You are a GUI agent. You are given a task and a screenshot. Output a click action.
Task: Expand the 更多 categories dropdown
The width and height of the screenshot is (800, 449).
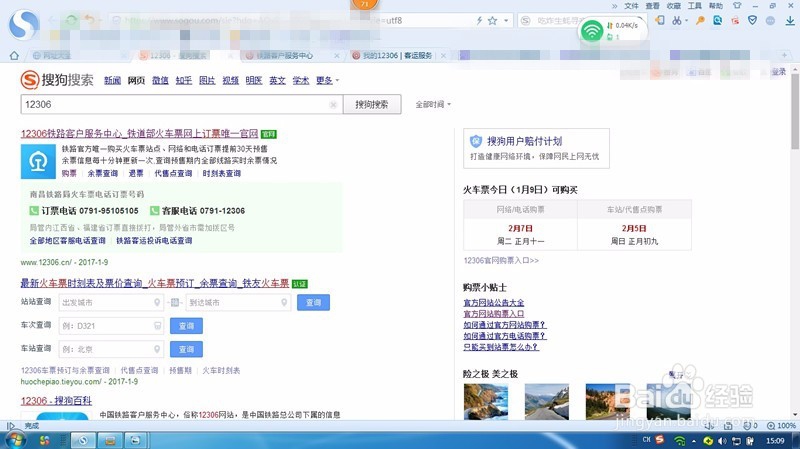(x=327, y=80)
